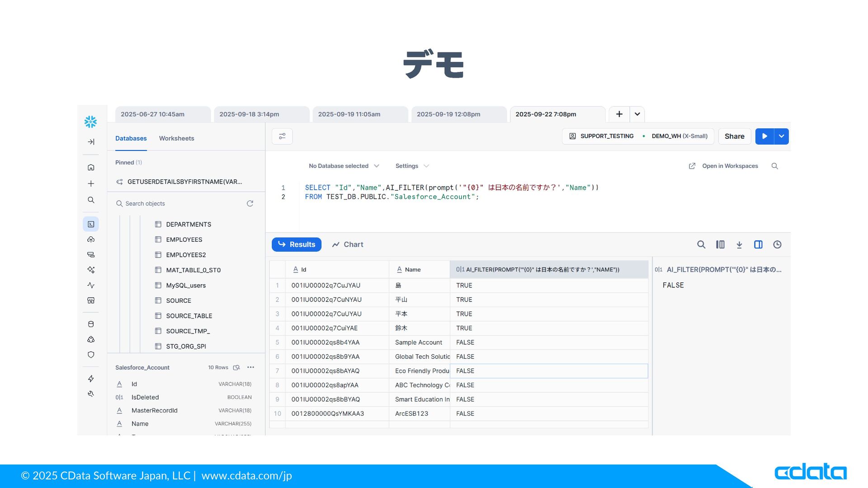
Task: Open the query history clock icon
Action: point(777,244)
